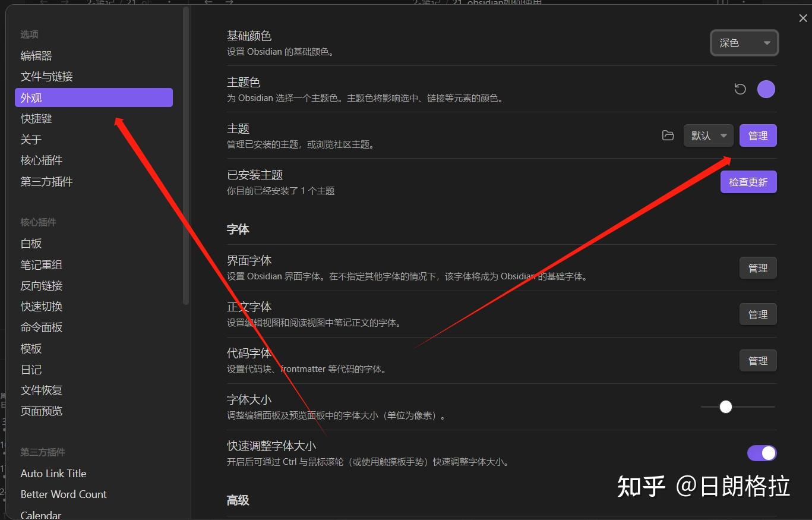
Task: Open 日记 plugin settings
Action: (x=31, y=369)
